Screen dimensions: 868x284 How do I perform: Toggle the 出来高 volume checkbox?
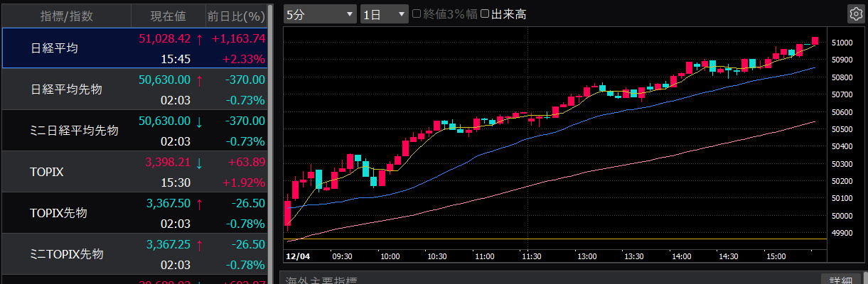tap(485, 14)
